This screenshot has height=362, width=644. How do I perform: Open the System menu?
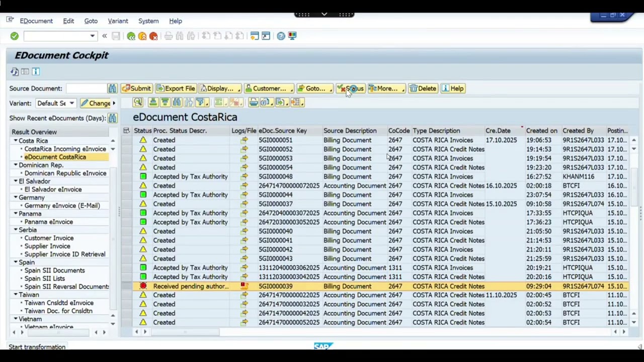(148, 21)
